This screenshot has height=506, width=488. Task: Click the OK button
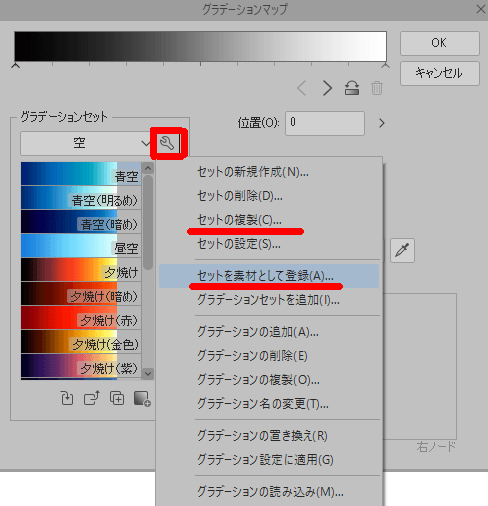point(440,43)
